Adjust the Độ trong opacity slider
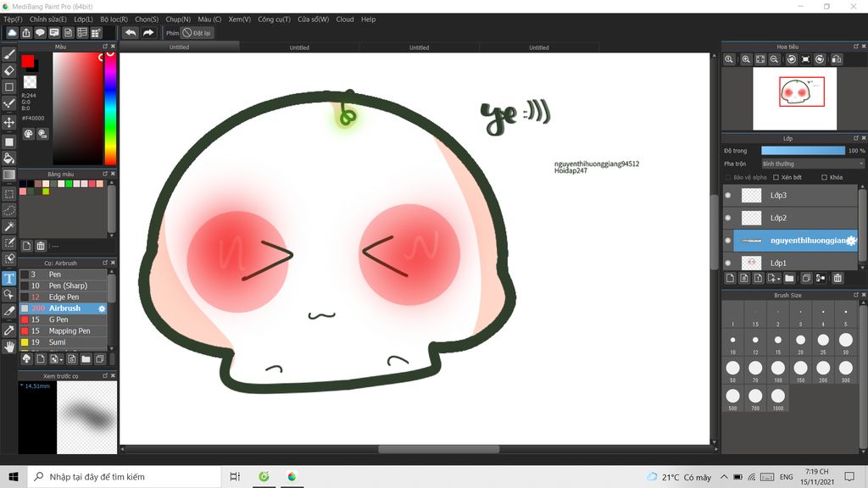Screen dimensions: 868x488 [x=804, y=151]
